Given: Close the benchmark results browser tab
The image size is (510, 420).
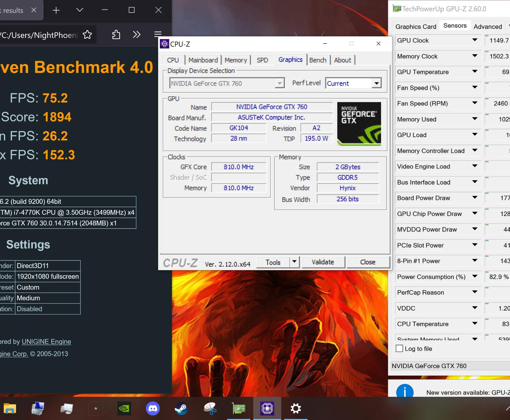Looking at the screenshot, I should tap(34, 10).
